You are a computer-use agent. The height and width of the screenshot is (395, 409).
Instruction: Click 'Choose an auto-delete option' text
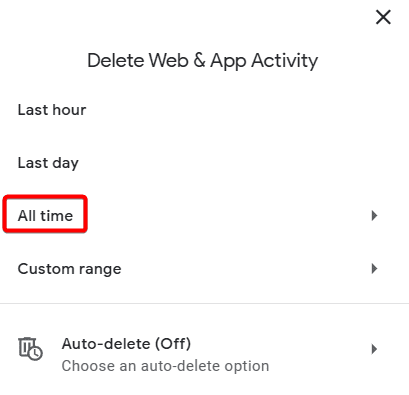pos(165,366)
